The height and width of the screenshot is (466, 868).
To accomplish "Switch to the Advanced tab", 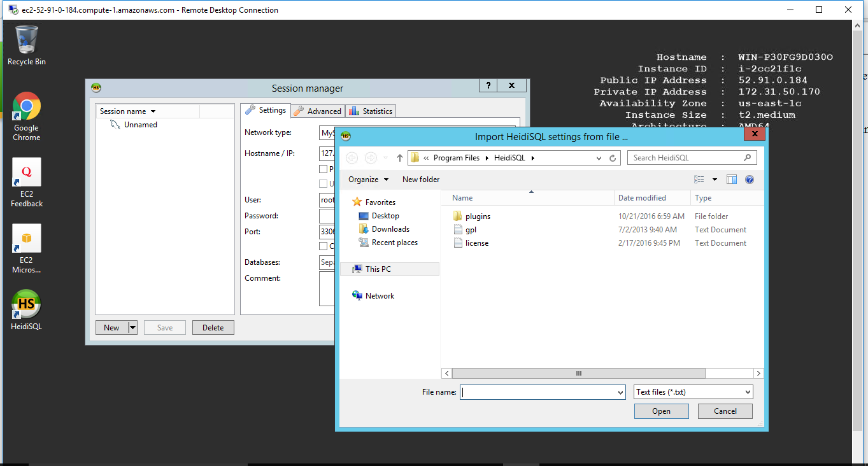I will pos(318,111).
